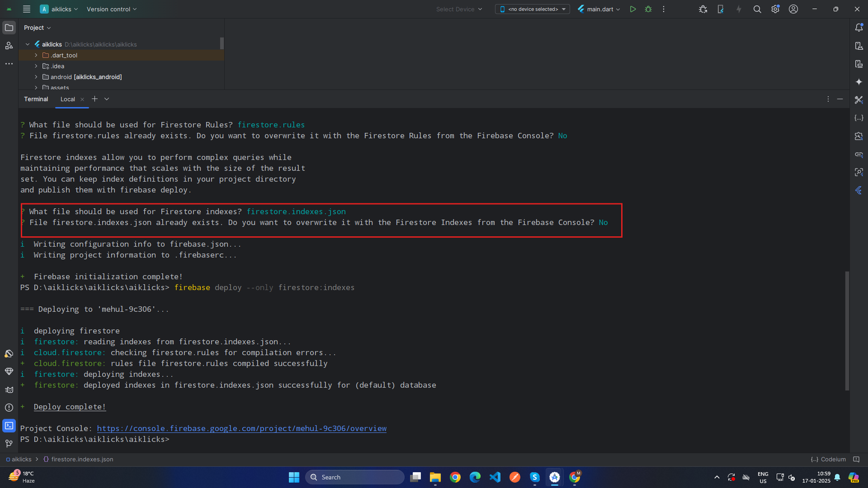This screenshot has width=868, height=488.
Task: Open the device selector dropdown
Action: point(532,9)
